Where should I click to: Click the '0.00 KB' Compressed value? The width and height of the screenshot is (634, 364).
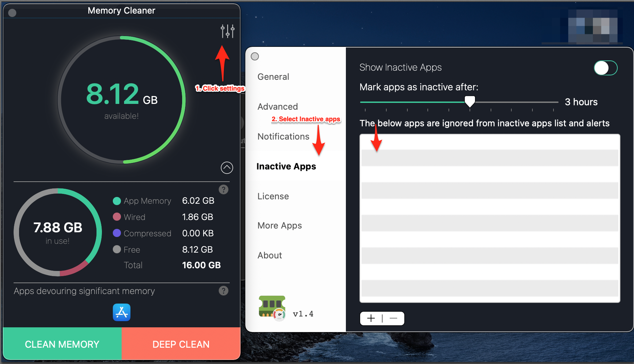pyautogui.click(x=198, y=233)
